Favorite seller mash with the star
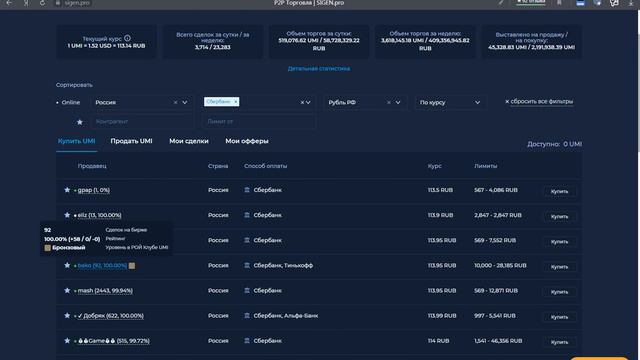Screen dimensions: 640x360 point(67,291)
